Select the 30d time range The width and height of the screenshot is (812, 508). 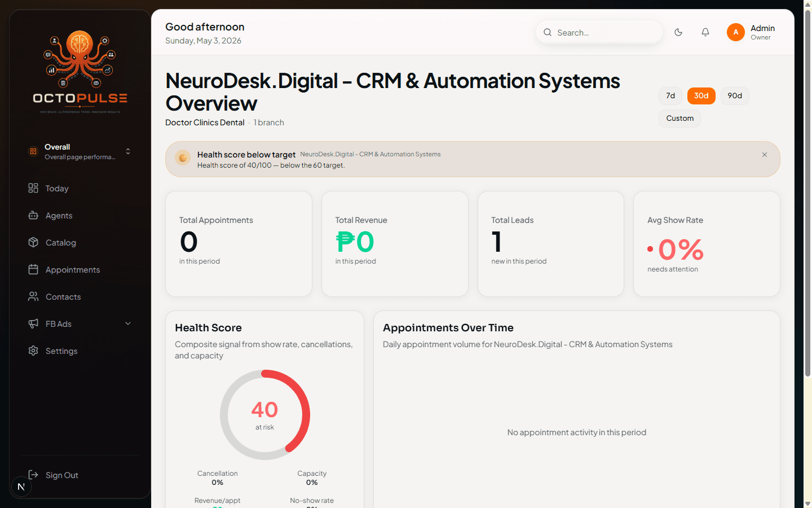click(701, 95)
